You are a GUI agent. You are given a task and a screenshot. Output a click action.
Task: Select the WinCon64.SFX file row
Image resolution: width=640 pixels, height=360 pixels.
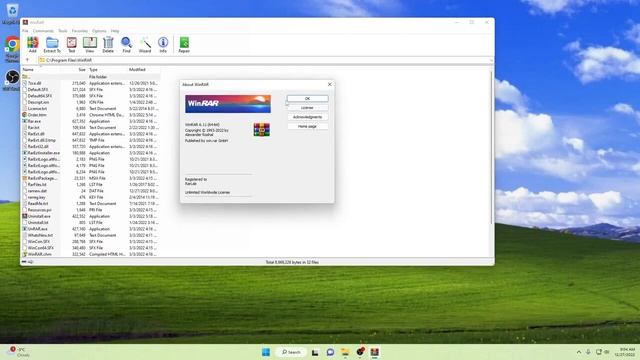(x=90, y=248)
